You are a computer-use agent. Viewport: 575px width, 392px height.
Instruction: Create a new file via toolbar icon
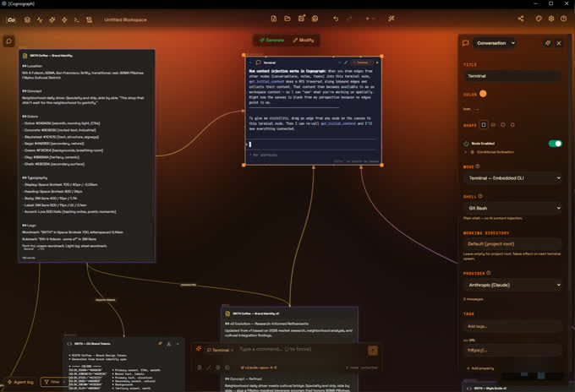coord(274,19)
